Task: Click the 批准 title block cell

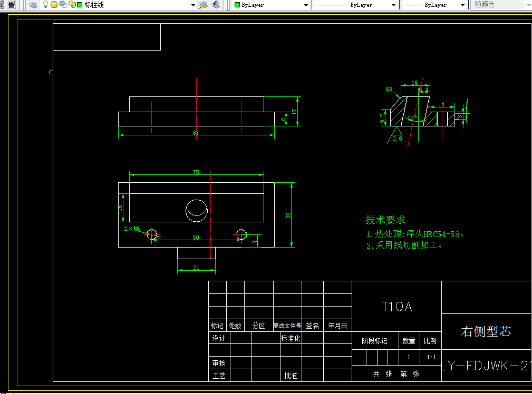Action: [x=291, y=376]
